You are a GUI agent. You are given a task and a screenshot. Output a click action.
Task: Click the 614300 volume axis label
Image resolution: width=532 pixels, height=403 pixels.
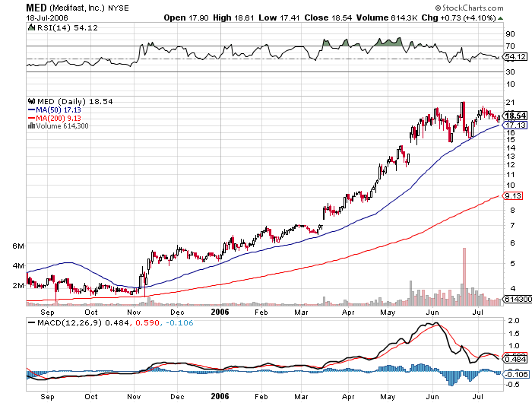coord(518,299)
